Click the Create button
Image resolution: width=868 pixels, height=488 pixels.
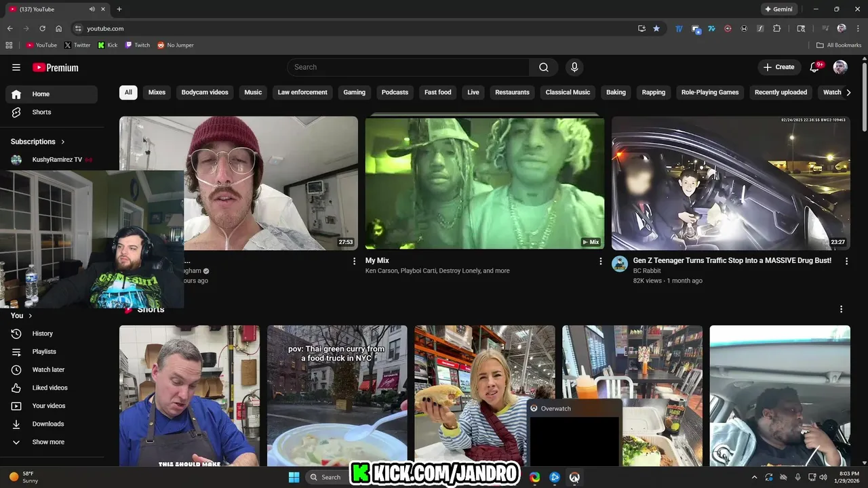click(778, 67)
